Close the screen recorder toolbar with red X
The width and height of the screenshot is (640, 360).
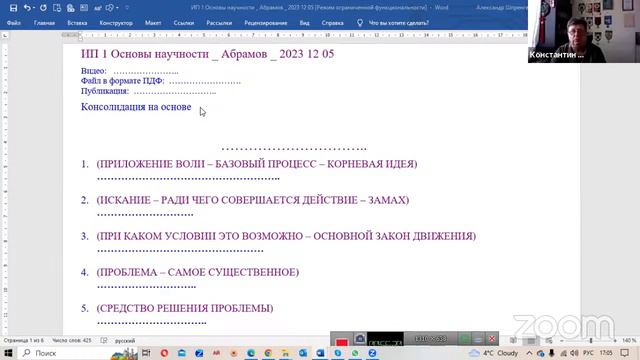pyautogui.click(x=492, y=339)
